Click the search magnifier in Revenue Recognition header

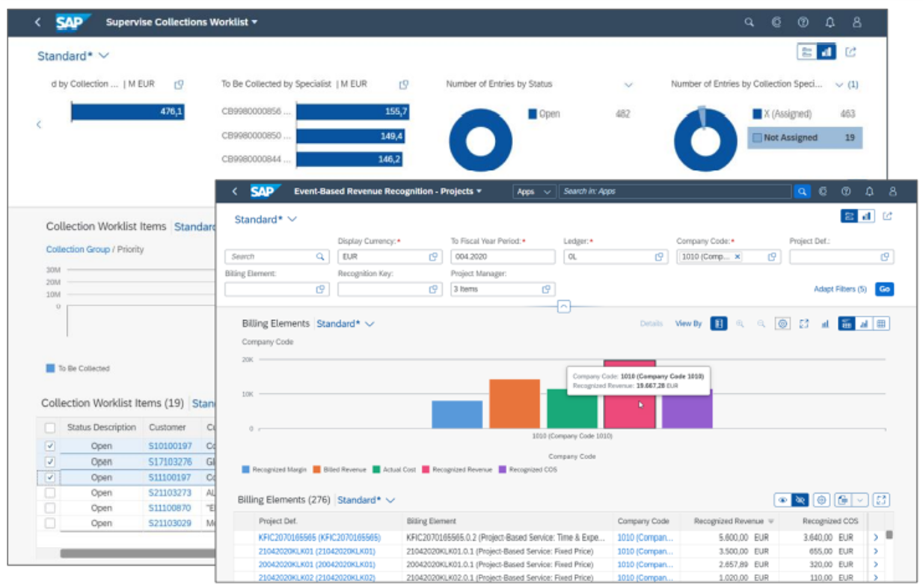click(x=802, y=192)
